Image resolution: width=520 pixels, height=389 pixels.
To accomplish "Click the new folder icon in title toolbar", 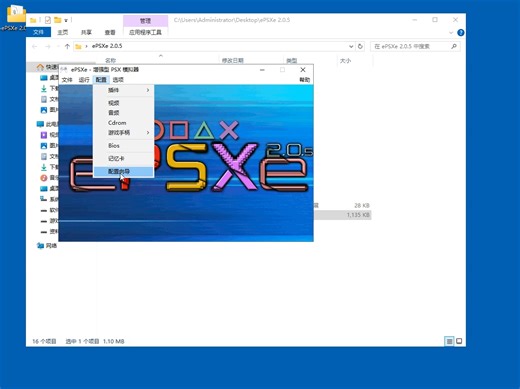I will (58, 20).
